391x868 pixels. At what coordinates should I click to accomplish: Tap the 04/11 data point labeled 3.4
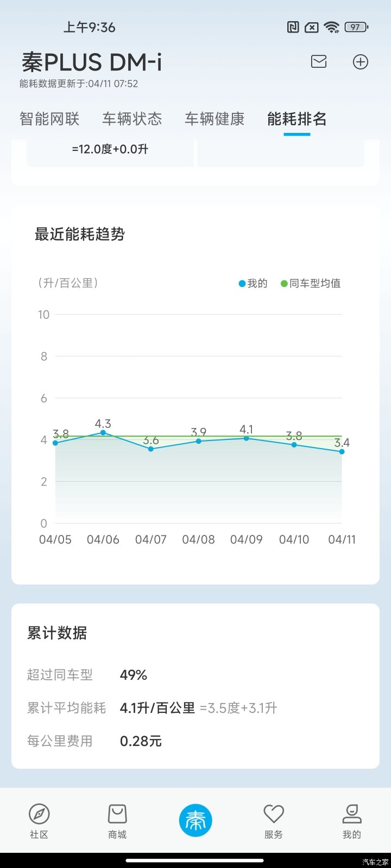click(342, 451)
